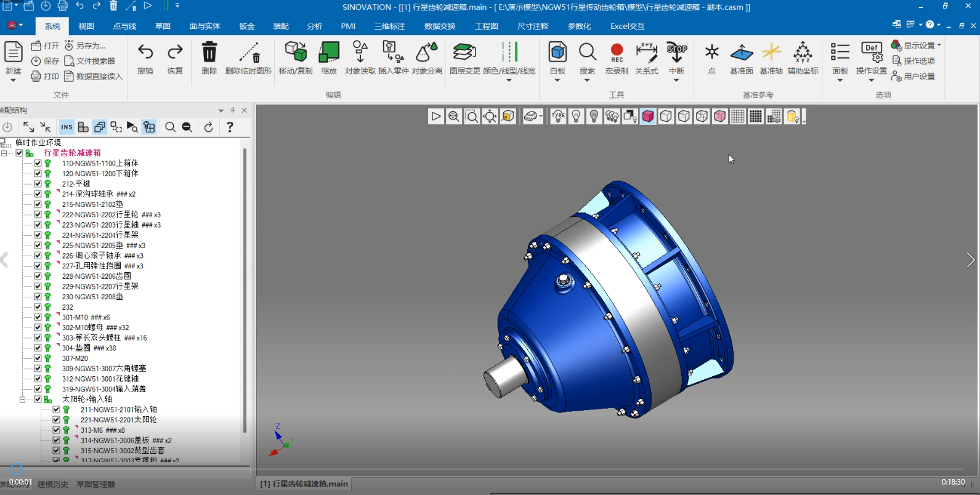Collapse the 太阳轮+输入轴 subassembly node

[22, 400]
